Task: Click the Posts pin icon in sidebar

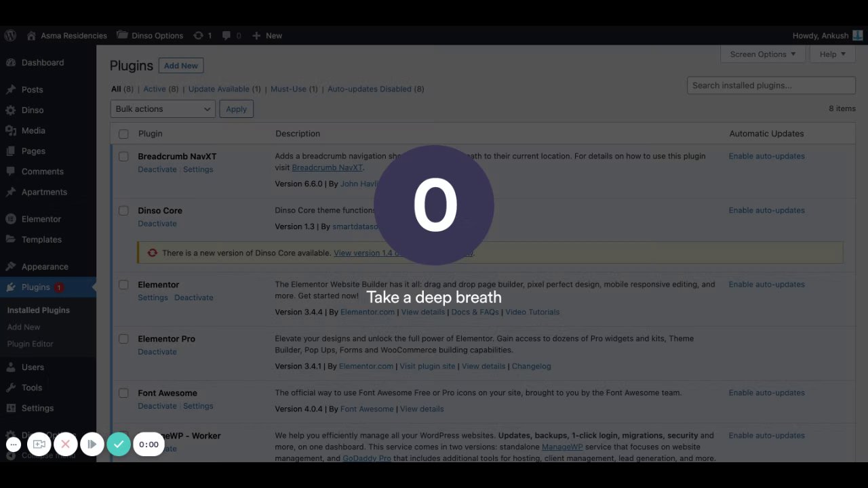Action: pos(11,89)
